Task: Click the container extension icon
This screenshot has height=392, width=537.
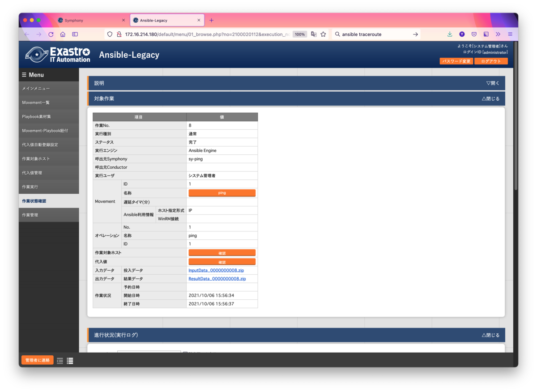Action: 486,34
